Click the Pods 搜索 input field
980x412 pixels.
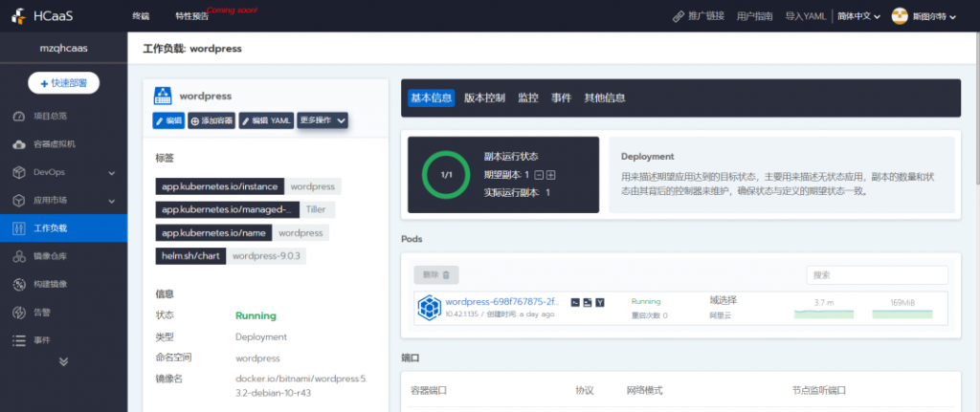877,274
